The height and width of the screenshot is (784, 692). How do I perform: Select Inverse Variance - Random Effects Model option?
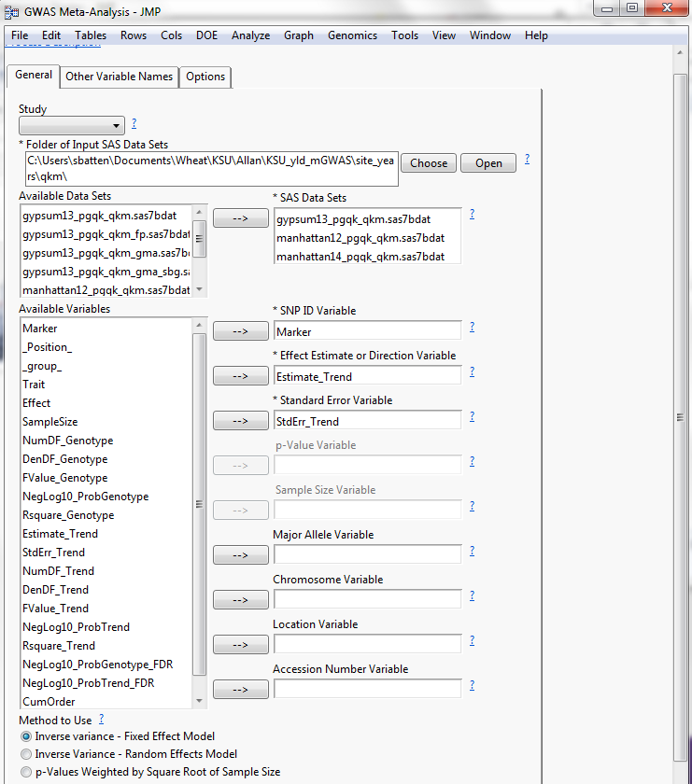click(x=26, y=754)
